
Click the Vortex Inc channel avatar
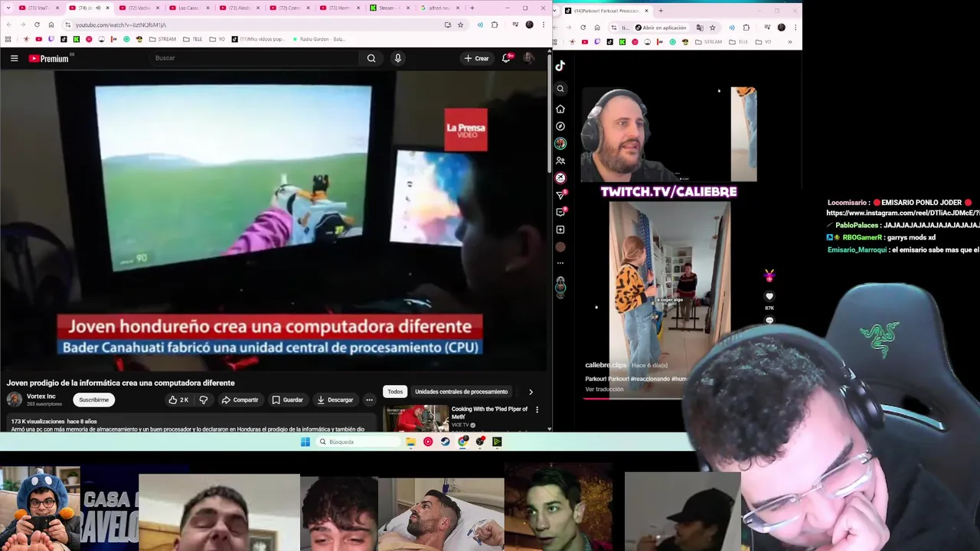[x=15, y=399]
